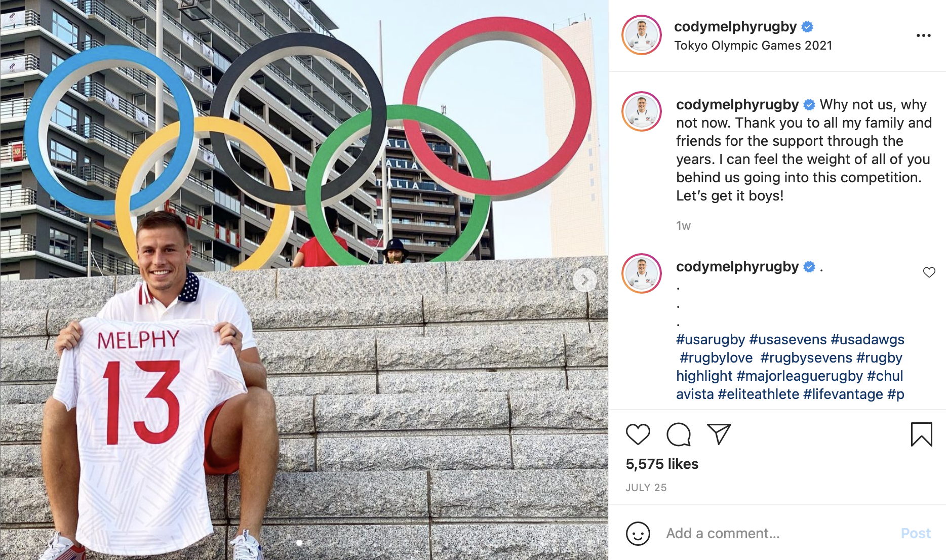Go to the next photo in carousel

coord(584,280)
